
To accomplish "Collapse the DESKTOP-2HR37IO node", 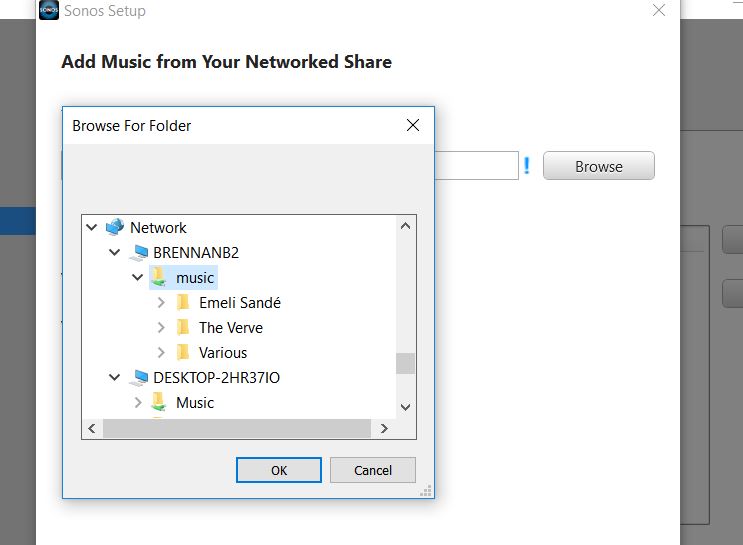I will [x=115, y=378].
